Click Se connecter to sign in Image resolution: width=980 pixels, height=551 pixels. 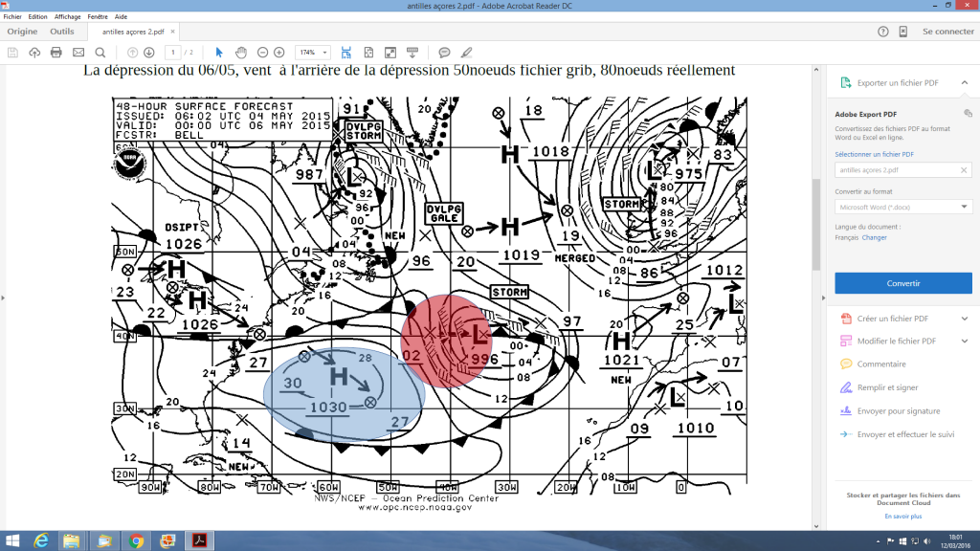click(948, 32)
